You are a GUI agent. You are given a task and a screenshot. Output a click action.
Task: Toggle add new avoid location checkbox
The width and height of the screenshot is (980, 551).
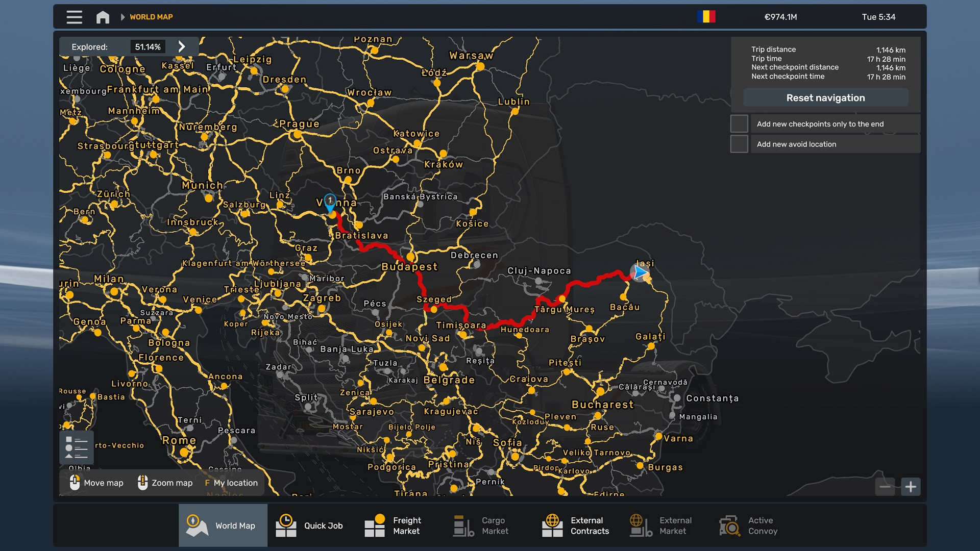click(x=739, y=144)
